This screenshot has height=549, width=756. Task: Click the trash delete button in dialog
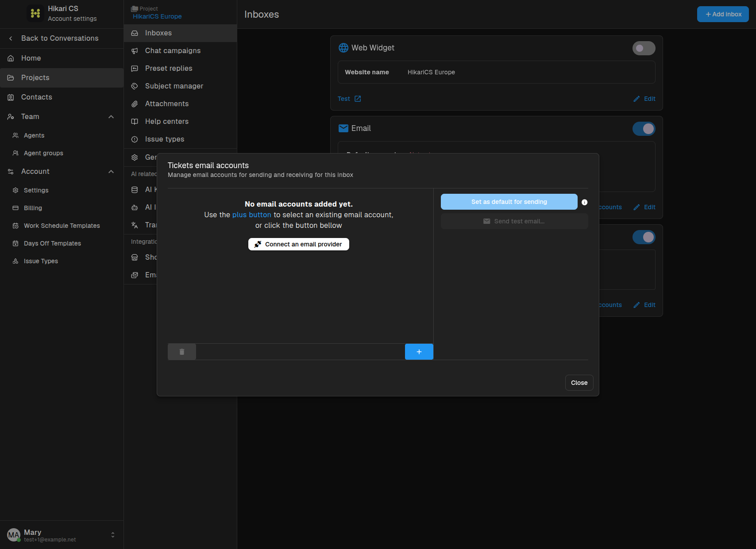[182, 352]
